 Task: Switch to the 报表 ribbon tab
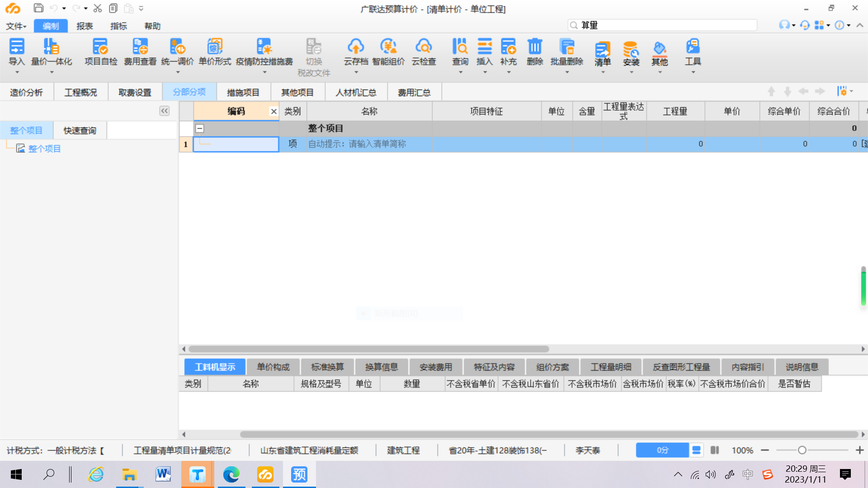pos(85,26)
